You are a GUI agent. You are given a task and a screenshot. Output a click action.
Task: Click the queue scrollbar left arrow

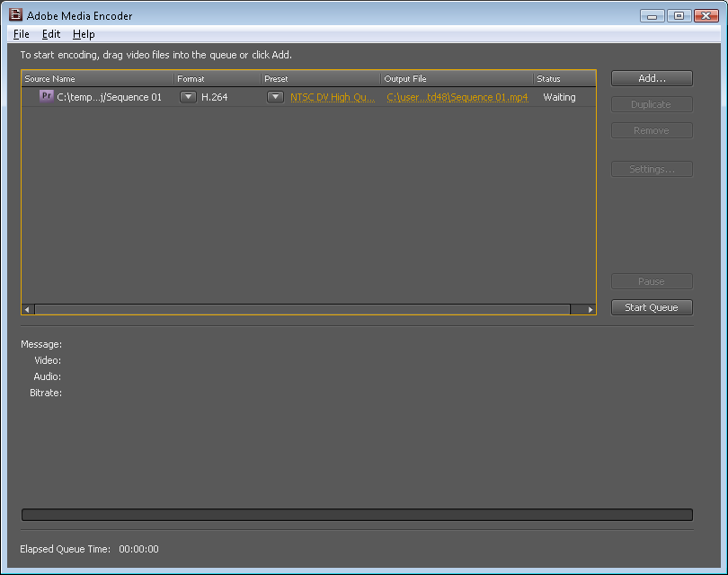27,309
